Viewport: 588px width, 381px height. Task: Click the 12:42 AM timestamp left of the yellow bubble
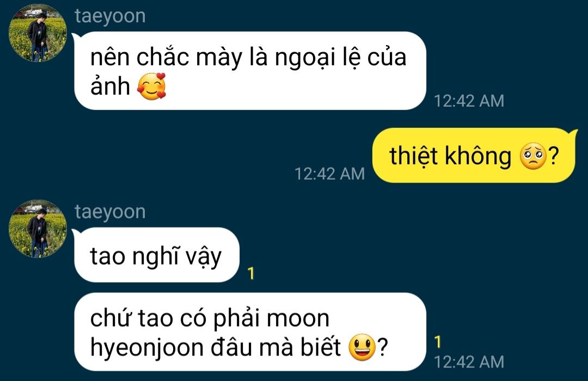coord(329,174)
